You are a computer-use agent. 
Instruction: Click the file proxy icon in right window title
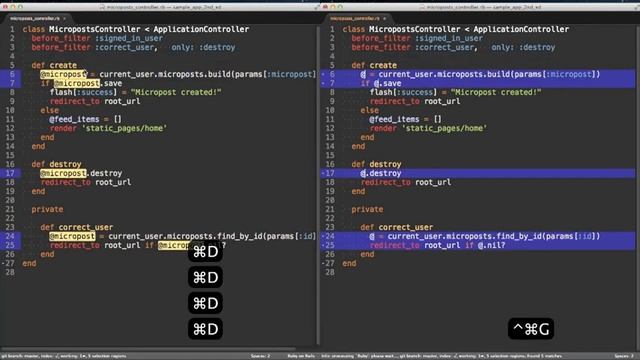(x=422, y=7)
